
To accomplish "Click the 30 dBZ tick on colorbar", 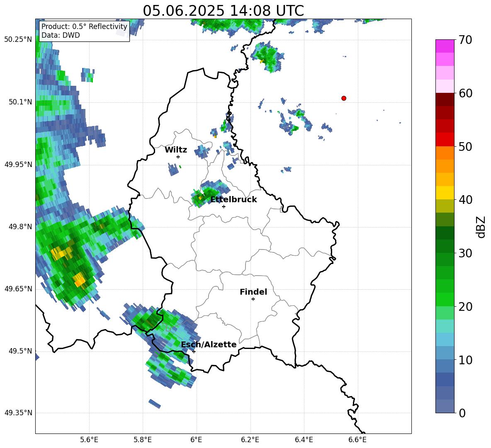I will click(x=465, y=253).
